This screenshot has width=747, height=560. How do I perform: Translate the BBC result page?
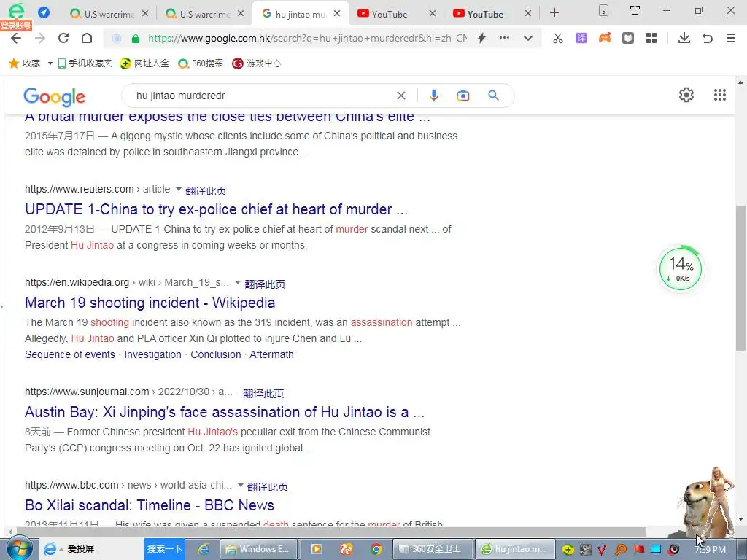coord(268,486)
